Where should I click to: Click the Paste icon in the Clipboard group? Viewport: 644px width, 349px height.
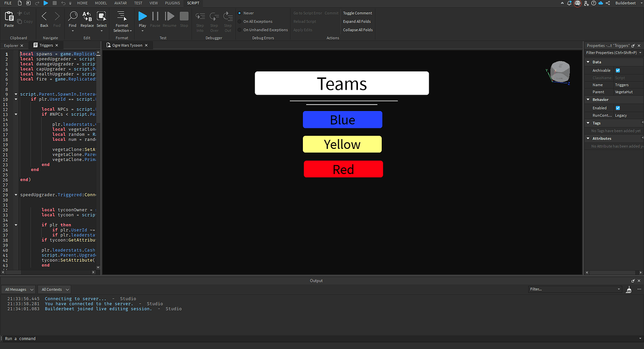coord(8,18)
